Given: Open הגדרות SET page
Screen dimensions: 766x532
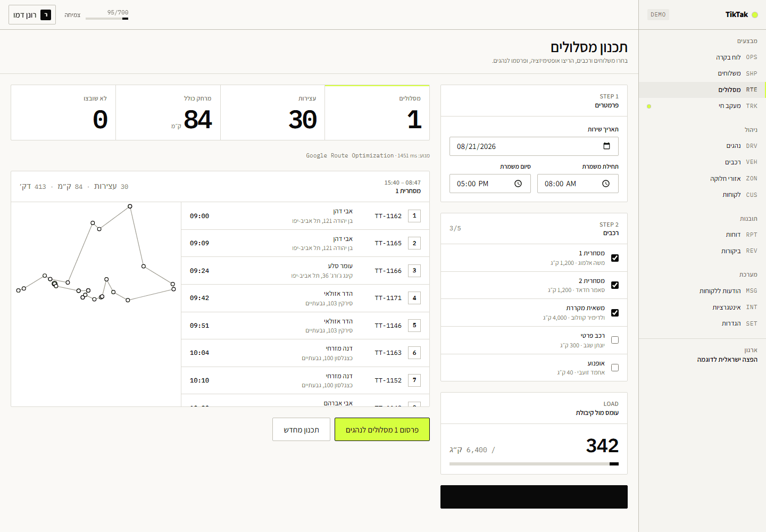Looking at the screenshot, I should tap(702, 323).
